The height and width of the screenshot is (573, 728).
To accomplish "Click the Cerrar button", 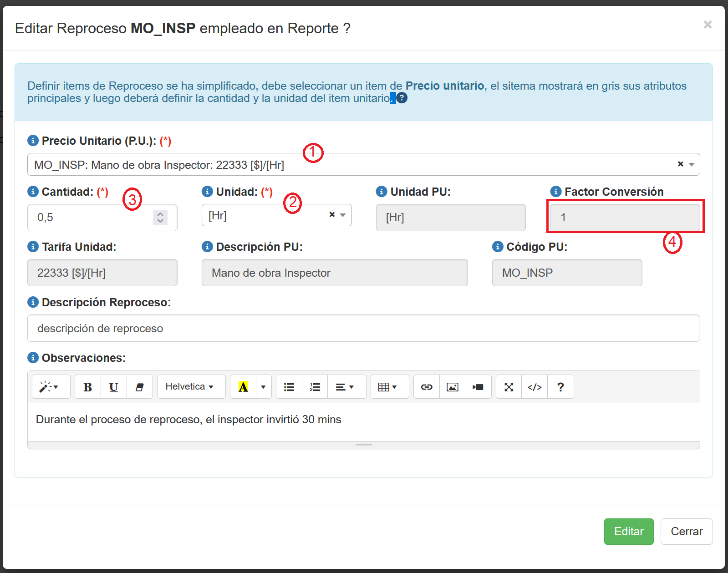I will click(x=686, y=532).
